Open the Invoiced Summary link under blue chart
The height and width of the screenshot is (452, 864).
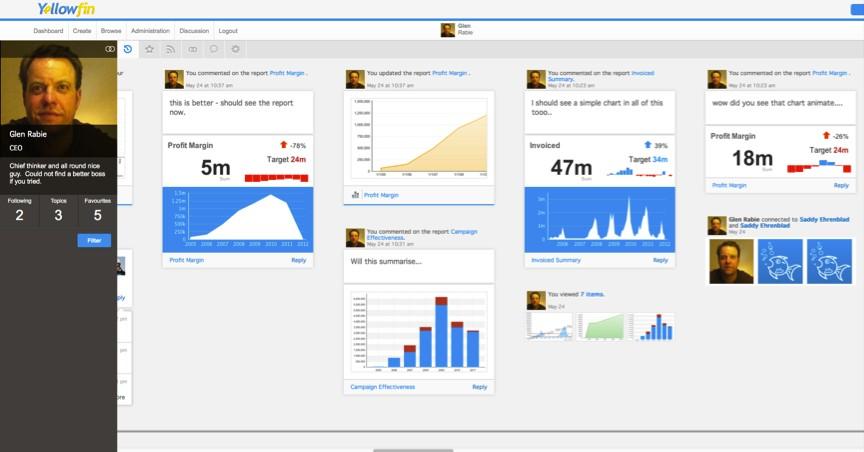click(x=556, y=260)
